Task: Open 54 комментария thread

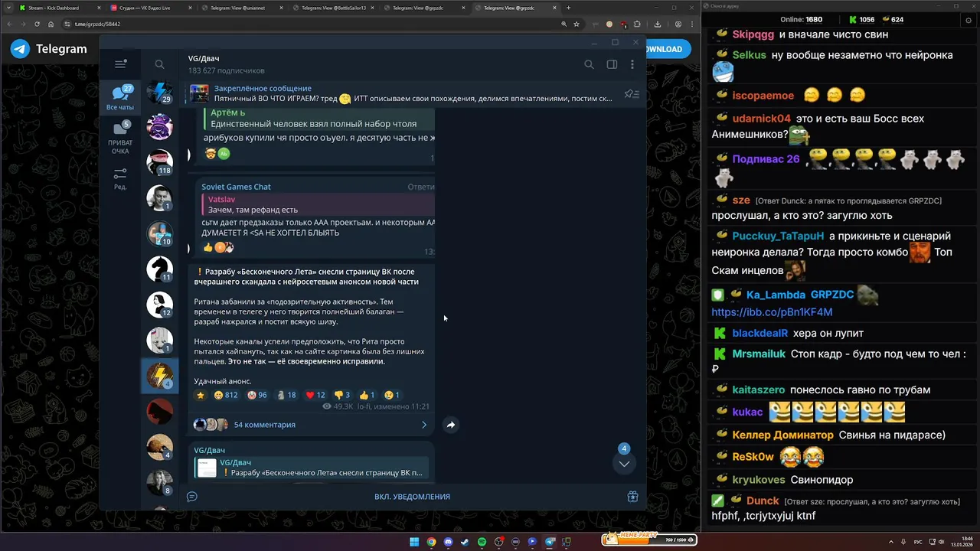Action: (264, 425)
